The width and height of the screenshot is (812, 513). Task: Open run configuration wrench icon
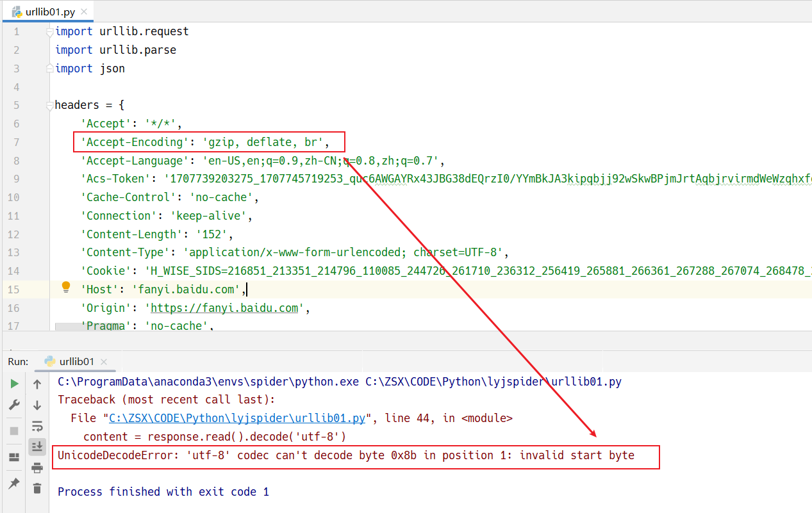point(14,405)
